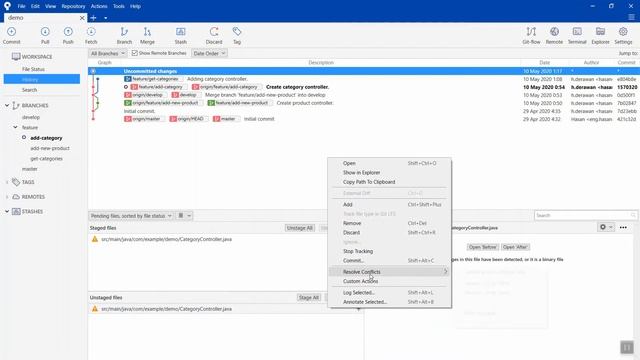Image resolution: width=640 pixels, height=360 pixels.
Task: Expand the REMOTES section
Action: [7, 197]
